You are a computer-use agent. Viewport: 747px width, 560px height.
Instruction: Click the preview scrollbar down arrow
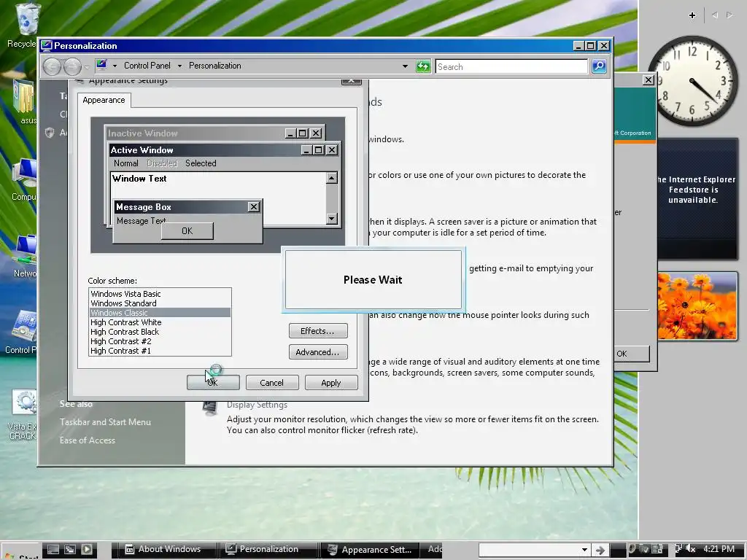332,219
